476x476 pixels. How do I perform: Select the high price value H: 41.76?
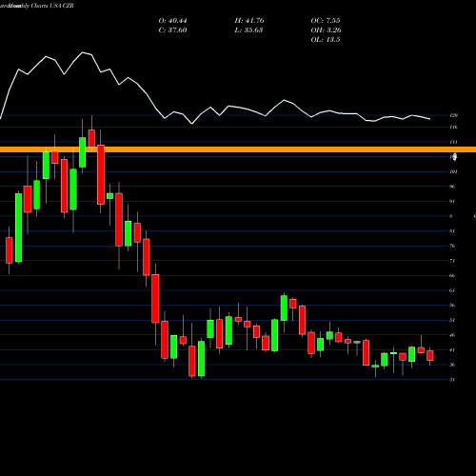click(249, 21)
